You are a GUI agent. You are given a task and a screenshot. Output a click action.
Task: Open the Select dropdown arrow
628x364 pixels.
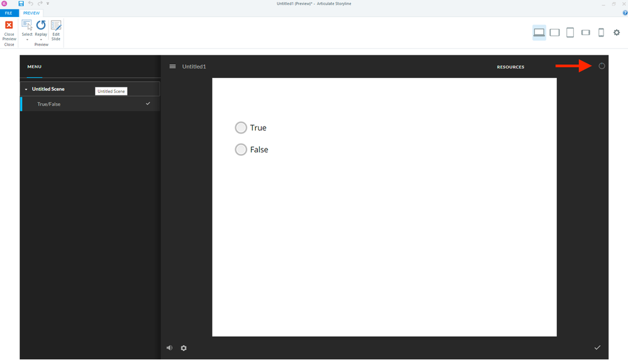click(x=27, y=40)
